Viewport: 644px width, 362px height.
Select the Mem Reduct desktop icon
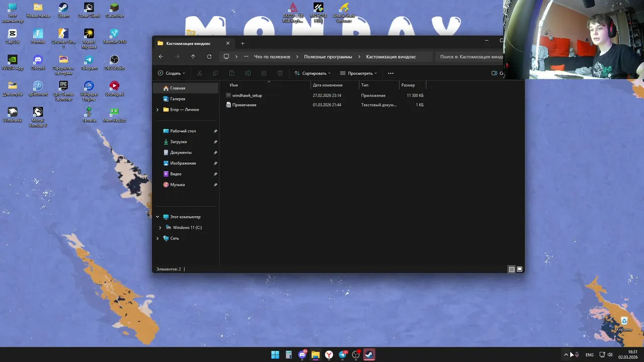pos(115,115)
